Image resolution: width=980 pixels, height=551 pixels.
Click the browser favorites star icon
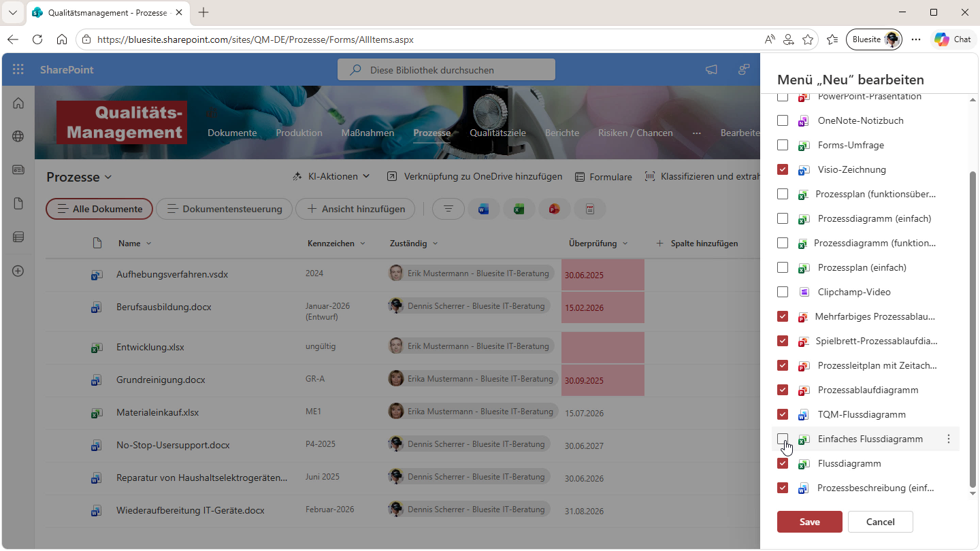[808, 39]
